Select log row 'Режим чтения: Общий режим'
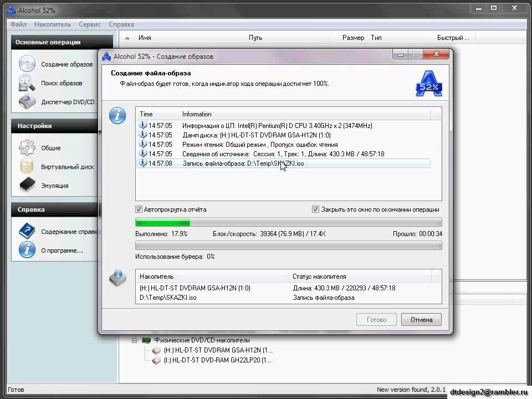 (283, 144)
